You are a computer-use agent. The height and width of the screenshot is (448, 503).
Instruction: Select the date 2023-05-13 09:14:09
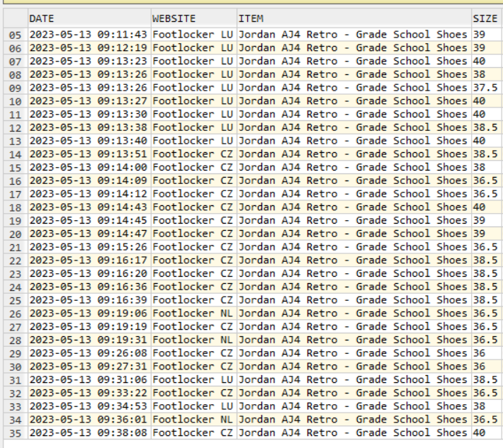click(x=89, y=180)
